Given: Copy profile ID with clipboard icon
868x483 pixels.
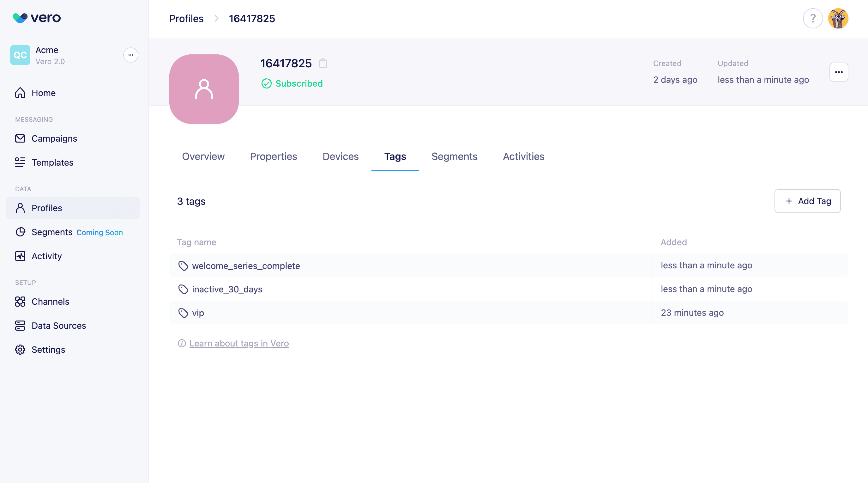Looking at the screenshot, I should [323, 64].
